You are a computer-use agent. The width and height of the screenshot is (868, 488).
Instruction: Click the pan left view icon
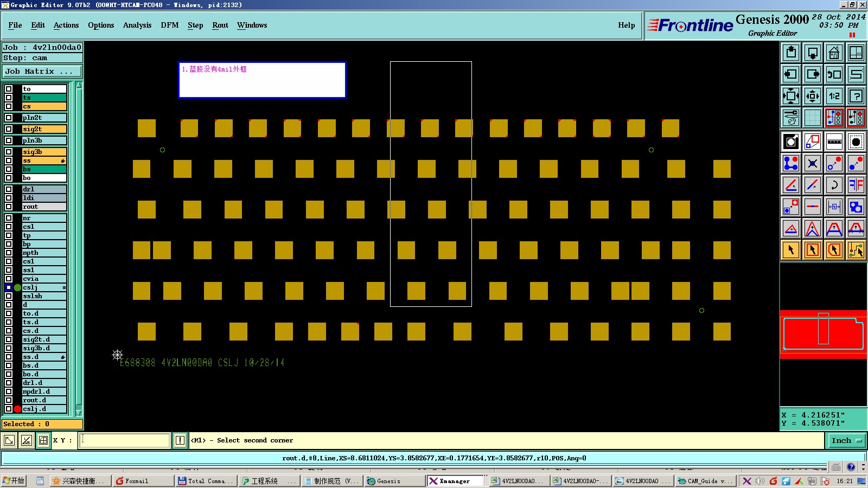pyautogui.click(x=791, y=74)
